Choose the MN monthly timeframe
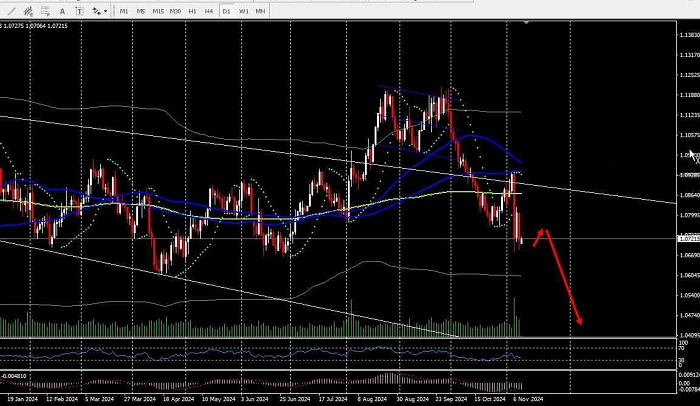This screenshot has height=406, width=700. tap(260, 11)
